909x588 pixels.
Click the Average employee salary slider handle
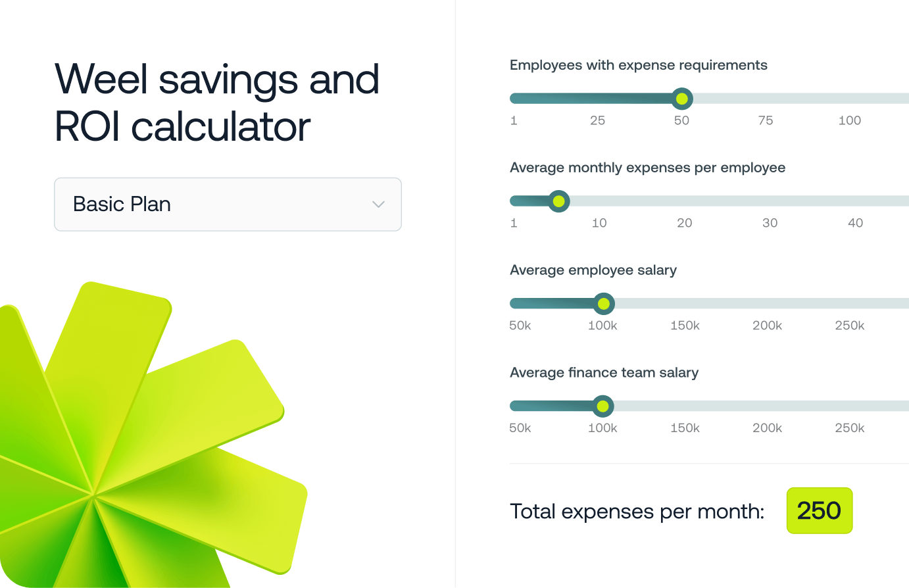coord(603,304)
